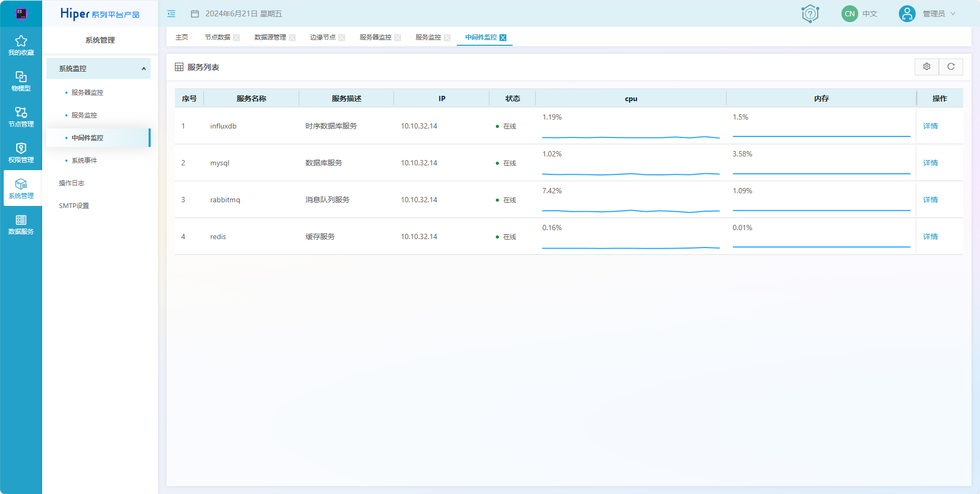Click the administrator avatar icon
The width and height of the screenshot is (980, 494).
[907, 14]
